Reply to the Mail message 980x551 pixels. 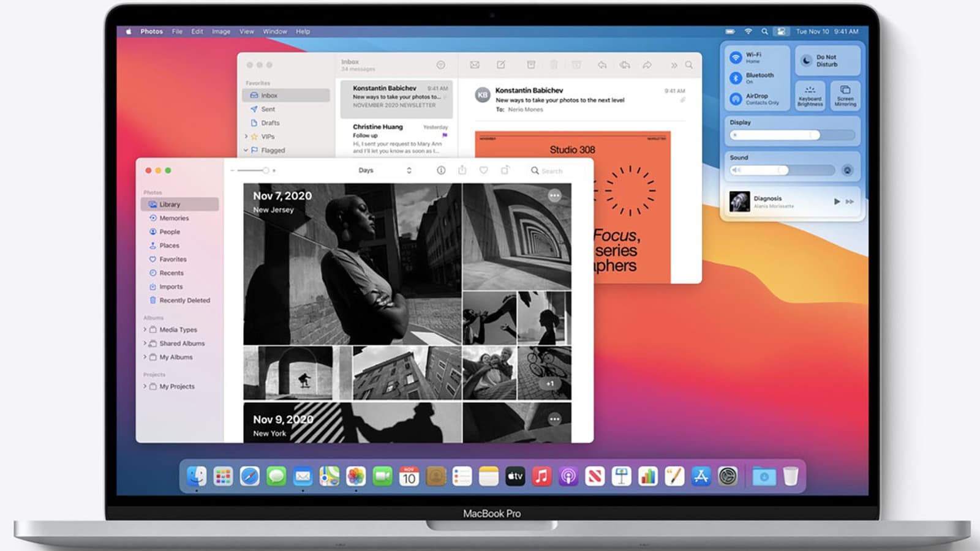pyautogui.click(x=602, y=65)
